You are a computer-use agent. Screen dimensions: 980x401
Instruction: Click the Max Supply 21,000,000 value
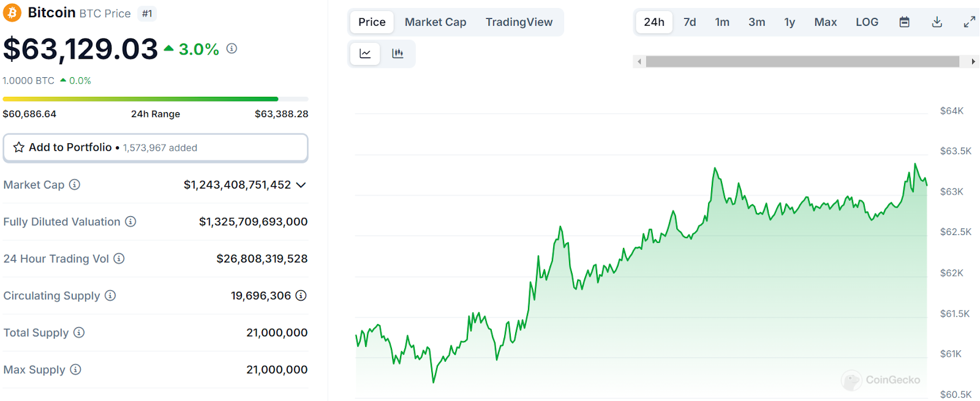(x=277, y=370)
